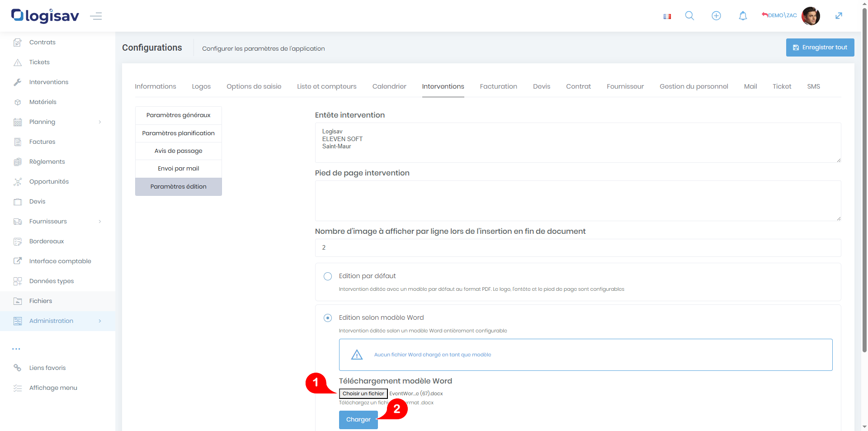The image size is (868, 431).
Task: Click the image count per line field
Action: click(x=577, y=248)
